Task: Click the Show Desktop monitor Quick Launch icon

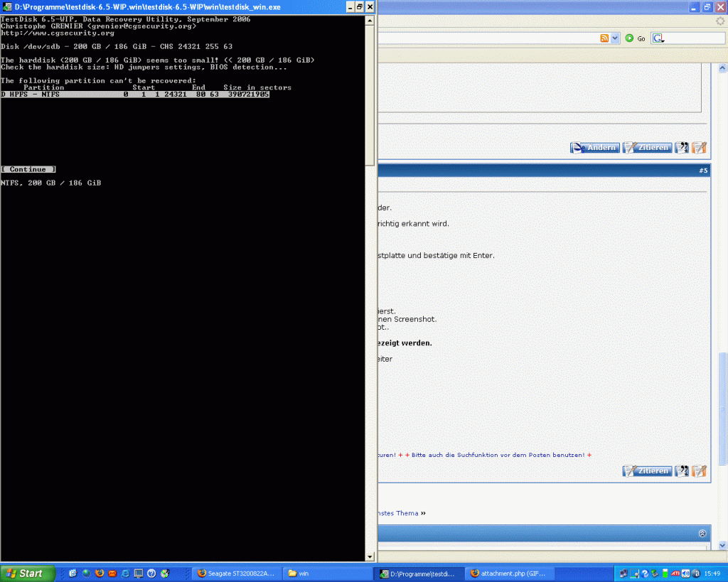Action: tap(139, 573)
